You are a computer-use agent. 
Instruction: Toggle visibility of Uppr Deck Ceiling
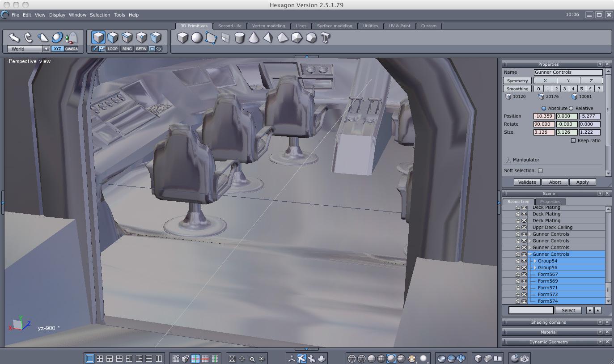[x=524, y=227]
